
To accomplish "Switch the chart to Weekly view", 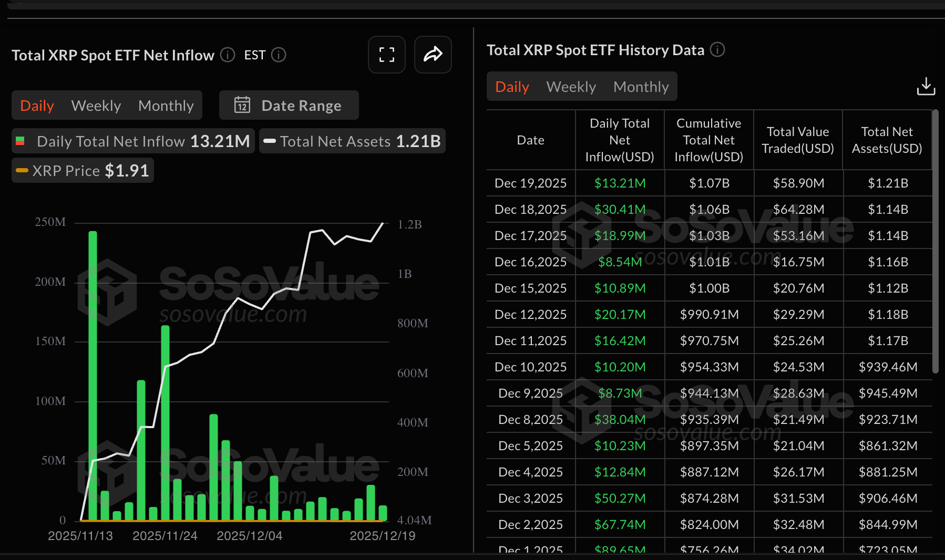I will 96,105.
